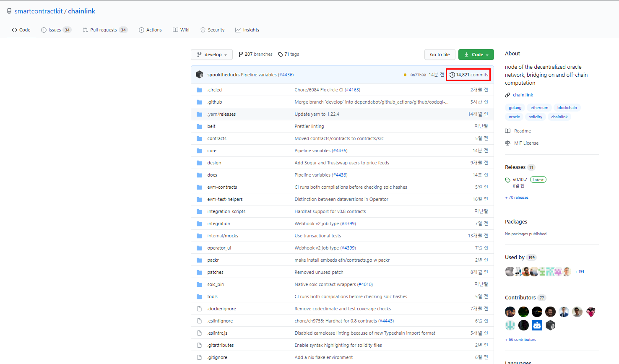This screenshot has width=619, height=364.
Task: Click the .gitattributes file icon
Action: (200, 345)
